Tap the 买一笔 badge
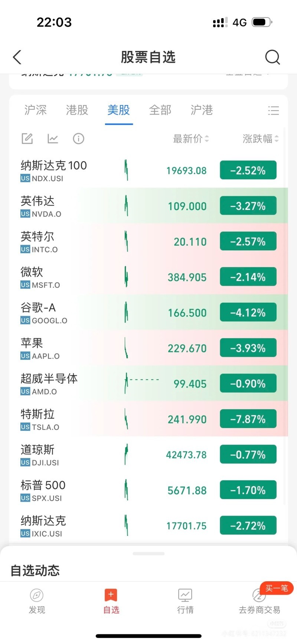297x644 pixels. (x=277, y=588)
